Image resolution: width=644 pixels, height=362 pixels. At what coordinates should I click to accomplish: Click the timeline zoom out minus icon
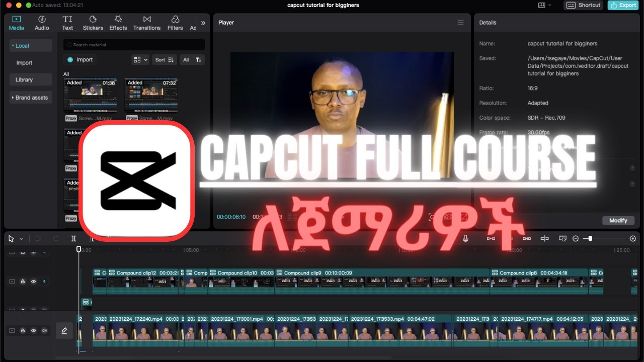(576, 239)
